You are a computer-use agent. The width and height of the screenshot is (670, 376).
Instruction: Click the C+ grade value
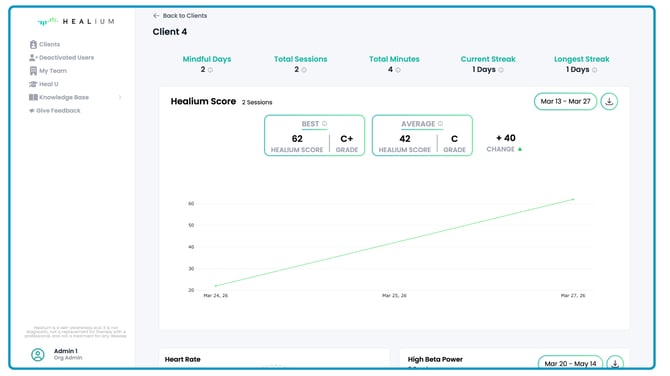pyautogui.click(x=347, y=139)
